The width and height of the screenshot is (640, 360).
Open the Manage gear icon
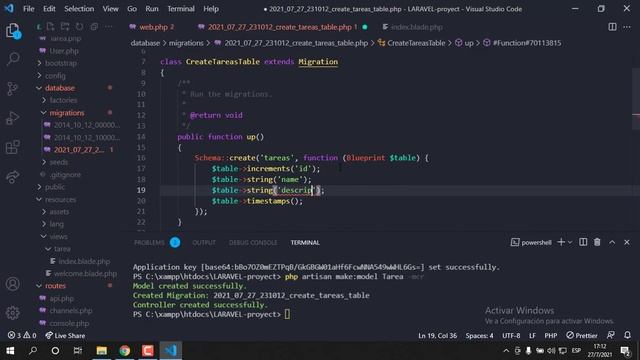click(x=13, y=313)
